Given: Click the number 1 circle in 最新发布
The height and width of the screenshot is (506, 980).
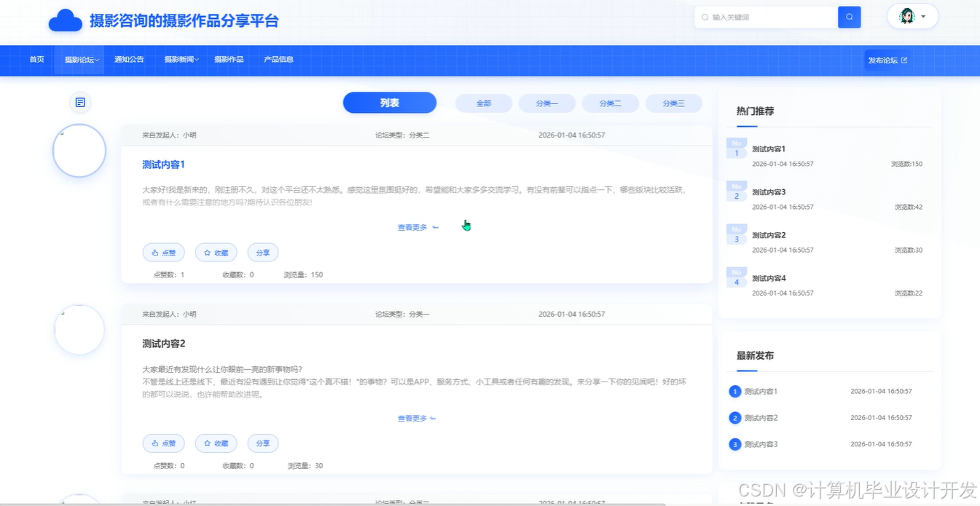Looking at the screenshot, I should [x=734, y=392].
